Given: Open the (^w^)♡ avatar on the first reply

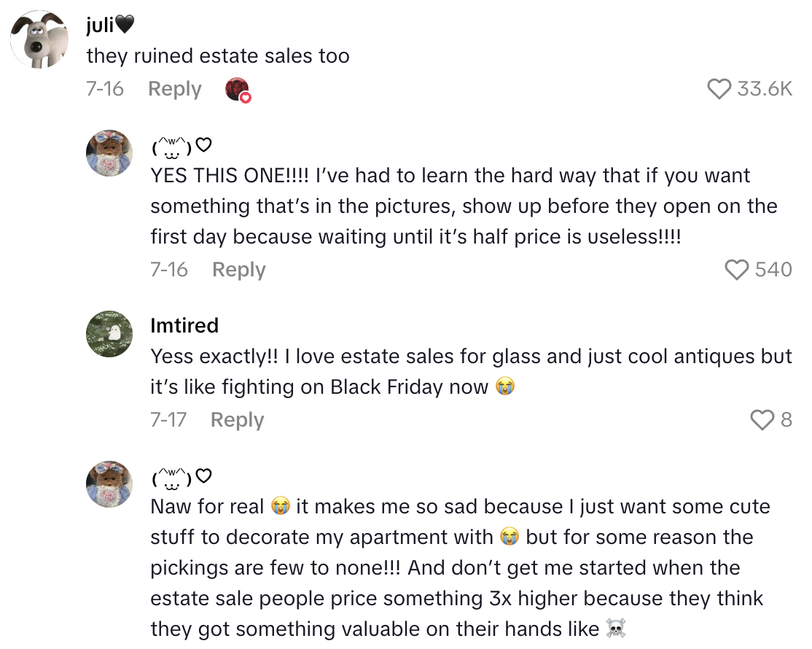Looking at the screenshot, I should click(x=109, y=154).
